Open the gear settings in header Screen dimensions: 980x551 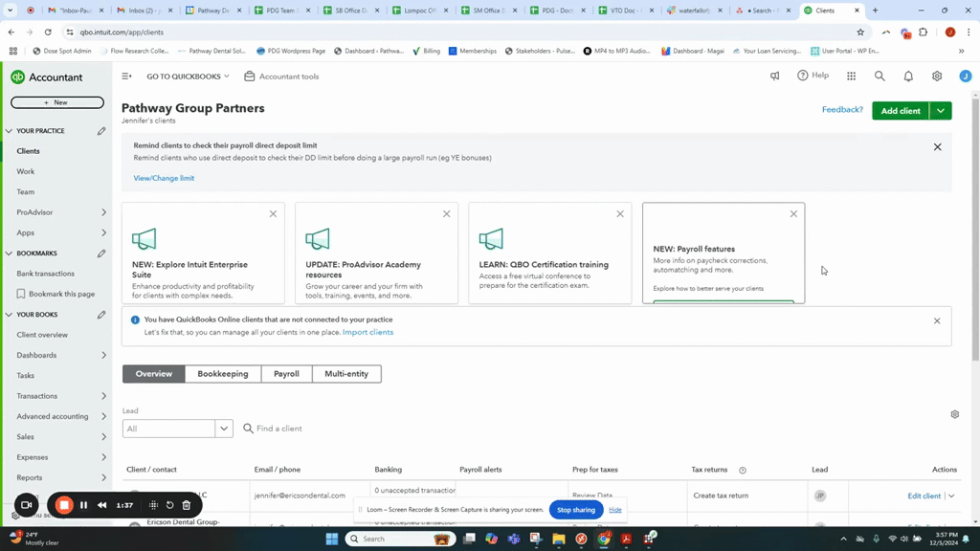(936, 77)
